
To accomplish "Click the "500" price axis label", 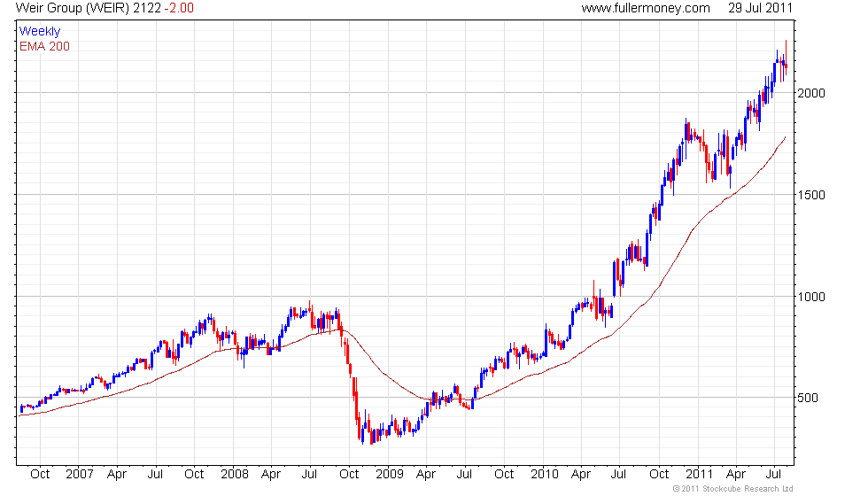I will pyautogui.click(x=807, y=398).
